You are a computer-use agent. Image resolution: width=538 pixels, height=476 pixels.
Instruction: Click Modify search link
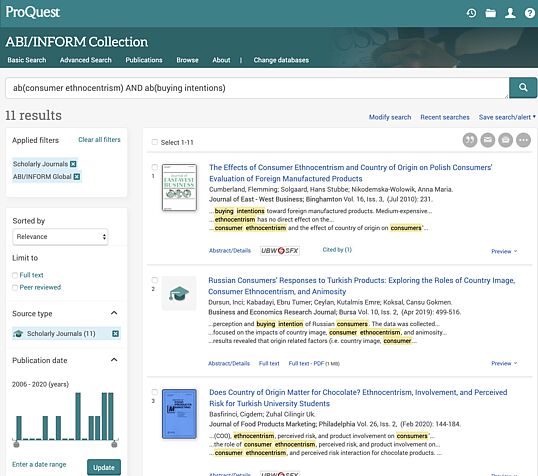coord(390,117)
